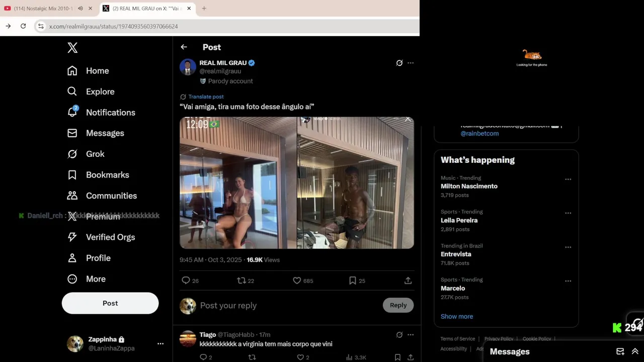Click the X logo in sidebar
This screenshot has width=644, height=362.
[x=72, y=48]
